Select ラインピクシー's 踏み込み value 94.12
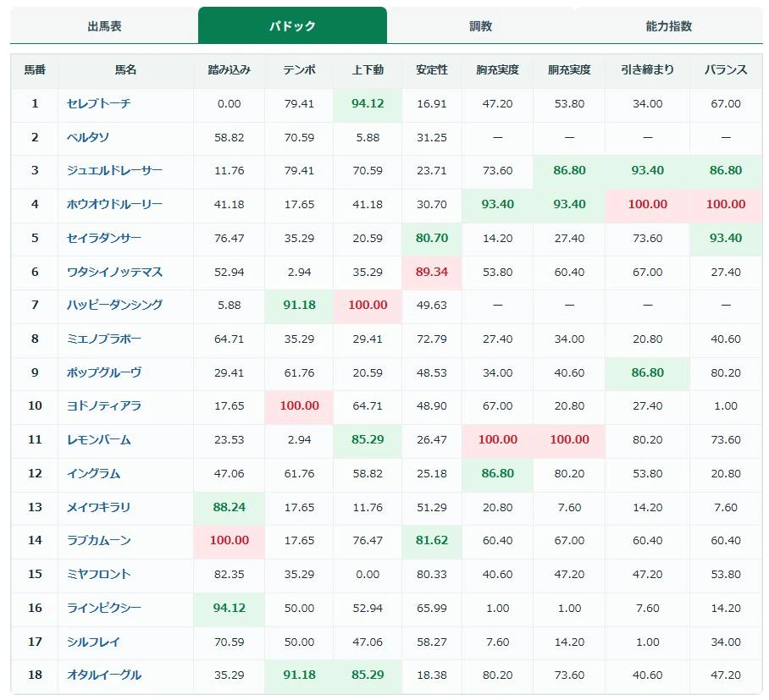Image resolution: width=769 pixels, height=700 pixels. pos(229,608)
